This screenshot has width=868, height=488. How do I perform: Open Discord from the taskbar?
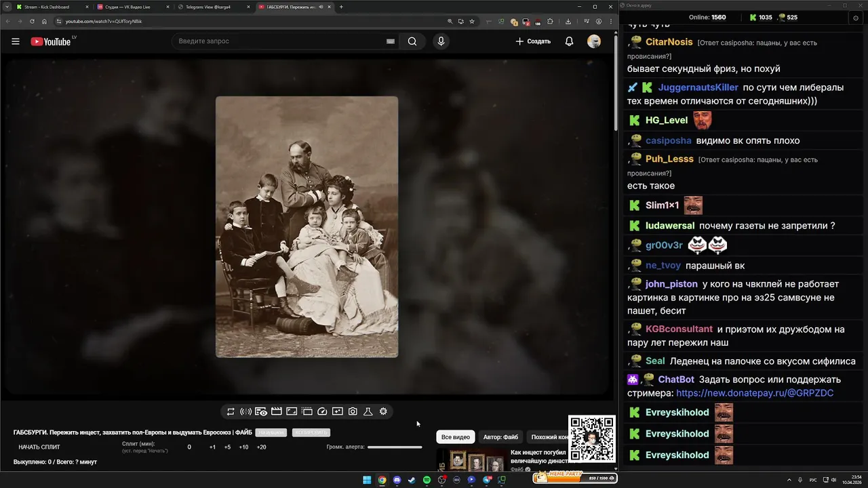click(x=397, y=480)
